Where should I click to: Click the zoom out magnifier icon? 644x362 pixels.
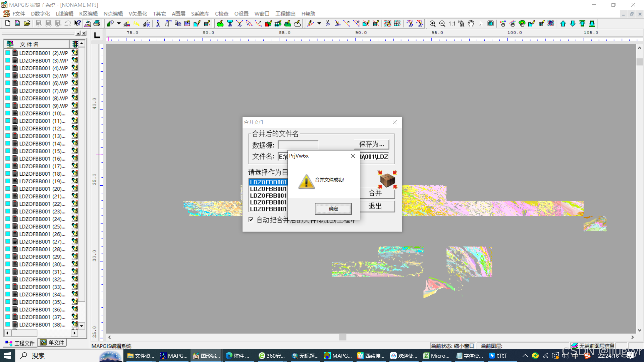tap(442, 23)
